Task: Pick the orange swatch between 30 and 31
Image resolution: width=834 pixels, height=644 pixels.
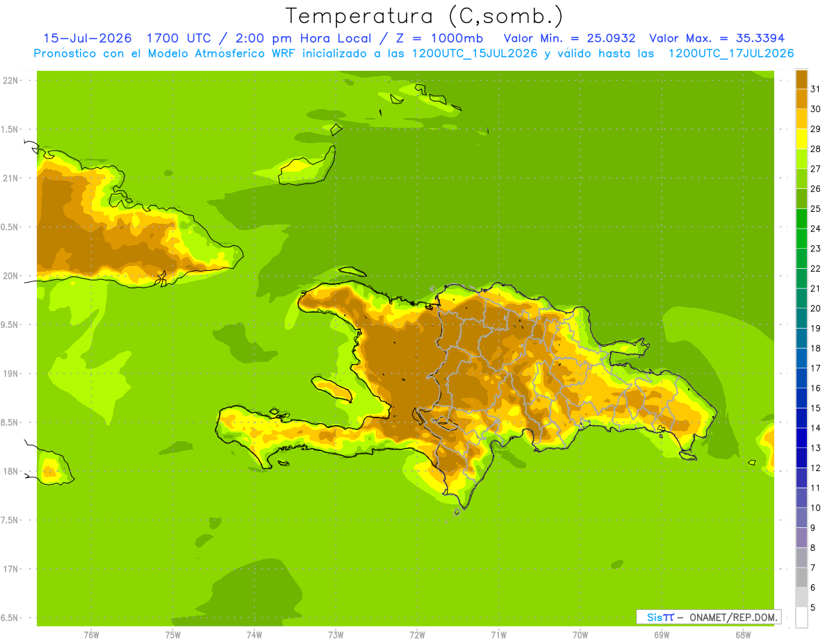Action: tap(801, 99)
